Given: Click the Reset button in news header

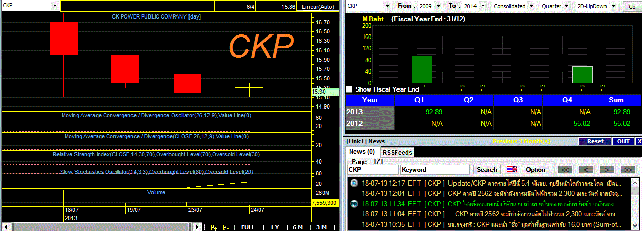Looking at the screenshot, I should click(x=595, y=141).
